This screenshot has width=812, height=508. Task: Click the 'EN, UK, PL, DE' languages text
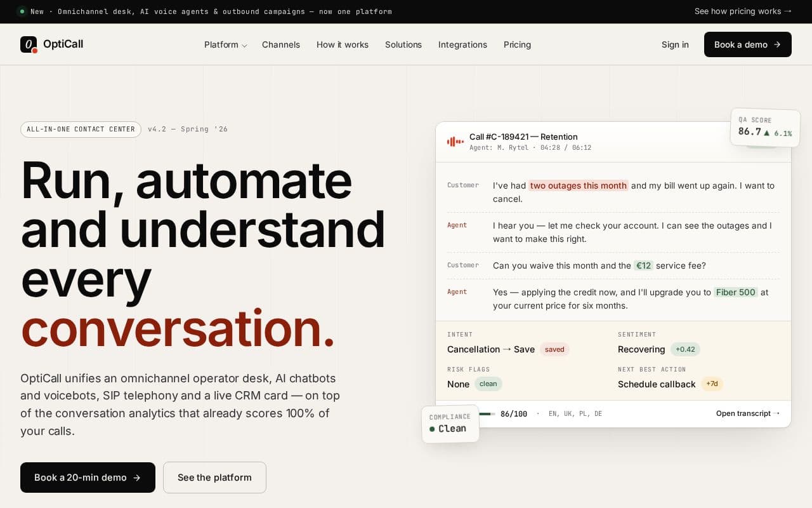[575, 414]
